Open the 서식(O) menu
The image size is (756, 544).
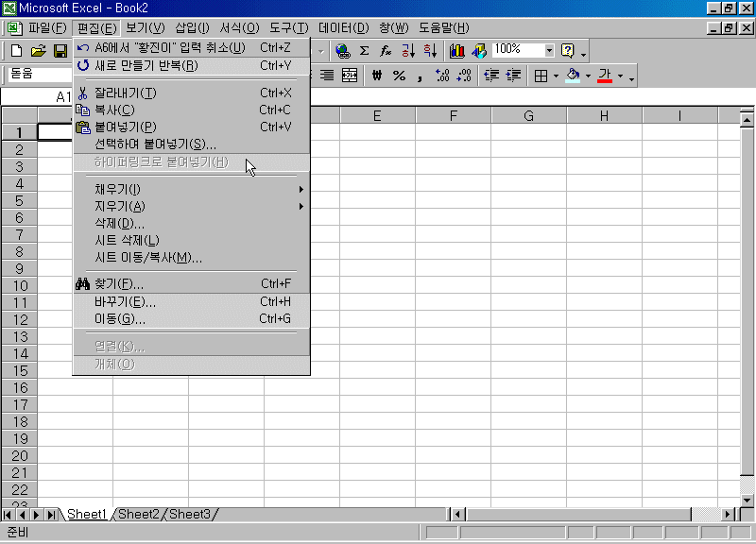[239, 28]
